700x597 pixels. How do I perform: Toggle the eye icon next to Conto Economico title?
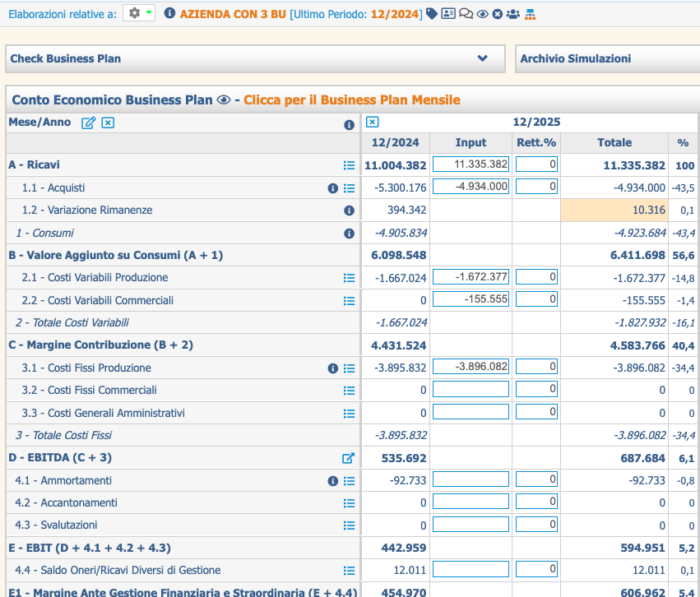(223, 100)
